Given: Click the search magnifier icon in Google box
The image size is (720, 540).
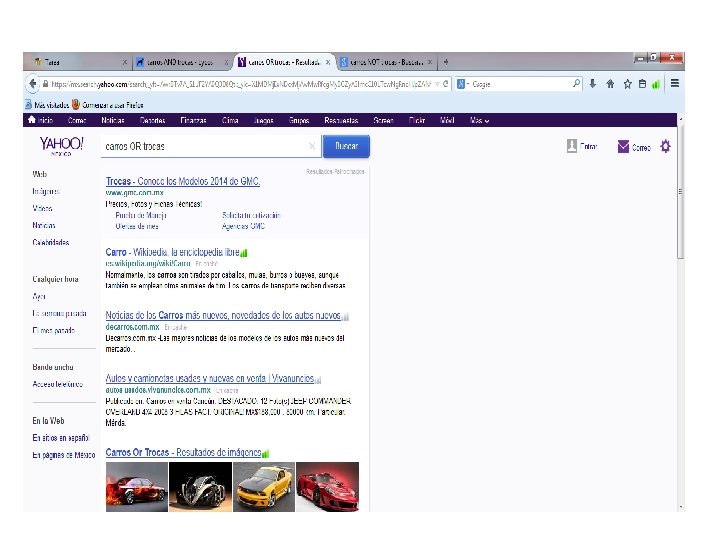Looking at the screenshot, I should point(576,84).
